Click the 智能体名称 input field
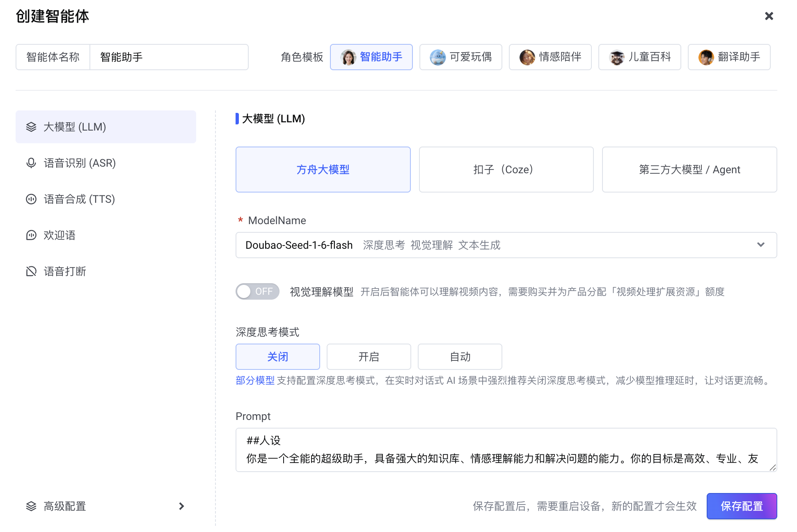This screenshot has height=532, width=797. pos(169,57)
